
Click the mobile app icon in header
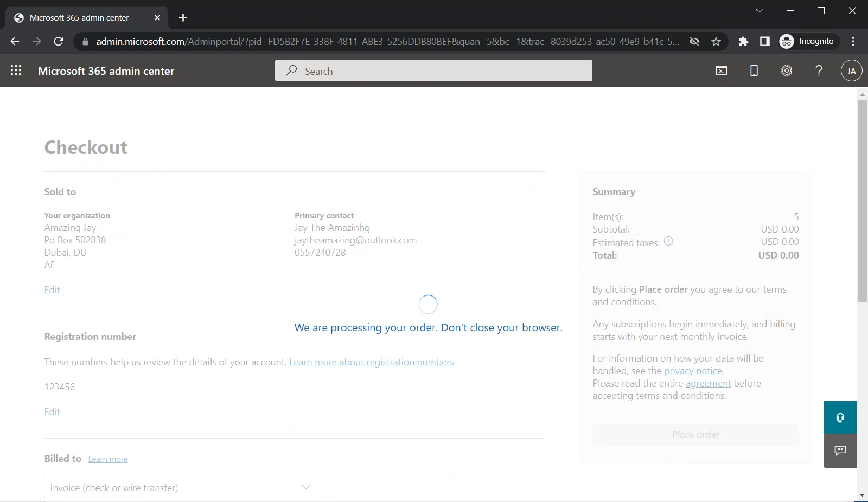pos(754,70)
